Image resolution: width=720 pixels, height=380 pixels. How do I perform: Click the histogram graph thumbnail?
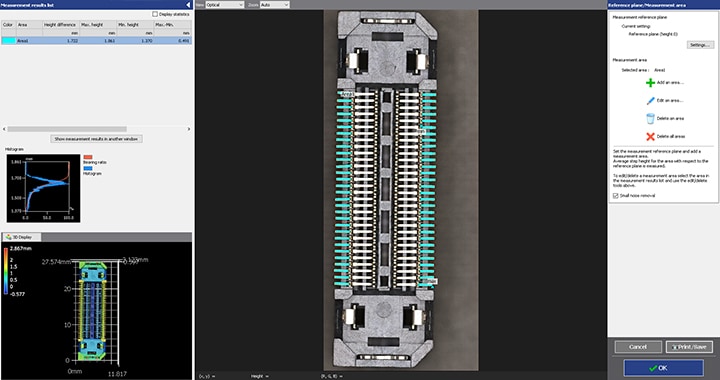[44, 189]
